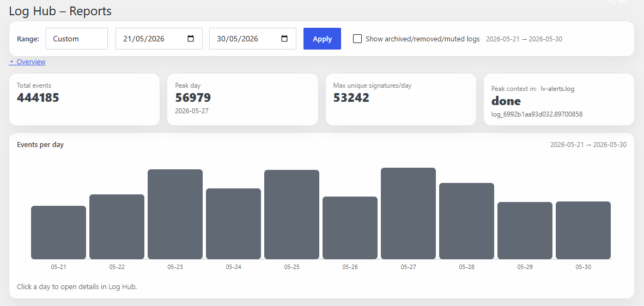Click the 05-27 axis label
This screenshot has width=644, height=306.
(408, 267)
